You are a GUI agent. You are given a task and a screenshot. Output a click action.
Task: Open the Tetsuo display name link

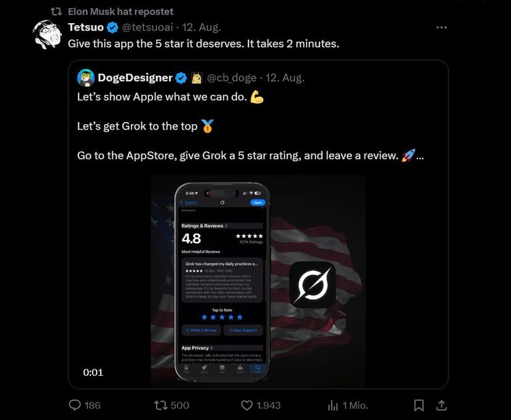tap(86, 27)
